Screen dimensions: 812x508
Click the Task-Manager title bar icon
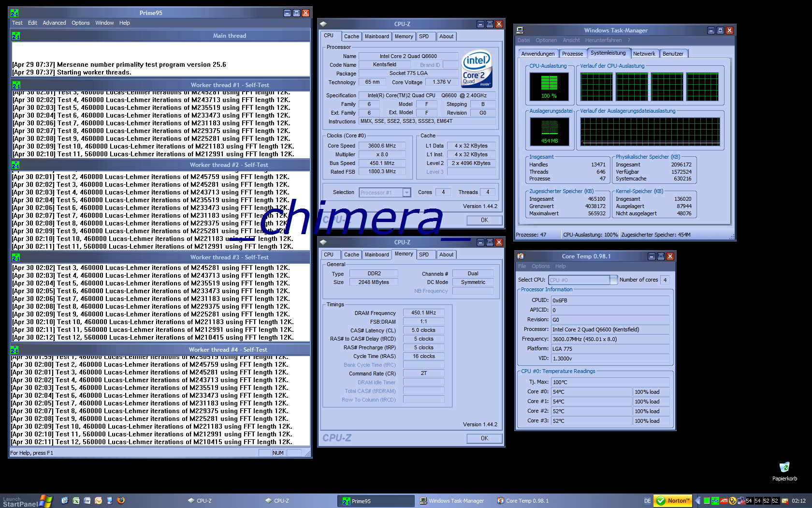pos(520,30)
